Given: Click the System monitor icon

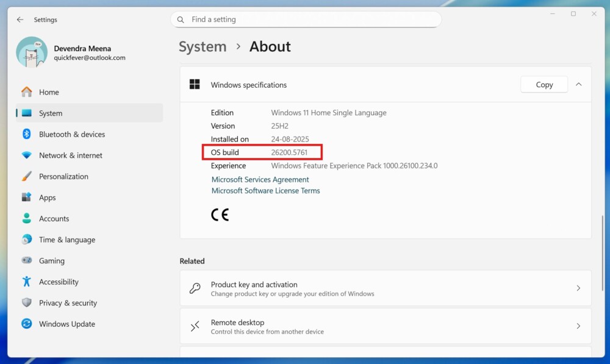Looking at the screenshot, I should [26, 113].
